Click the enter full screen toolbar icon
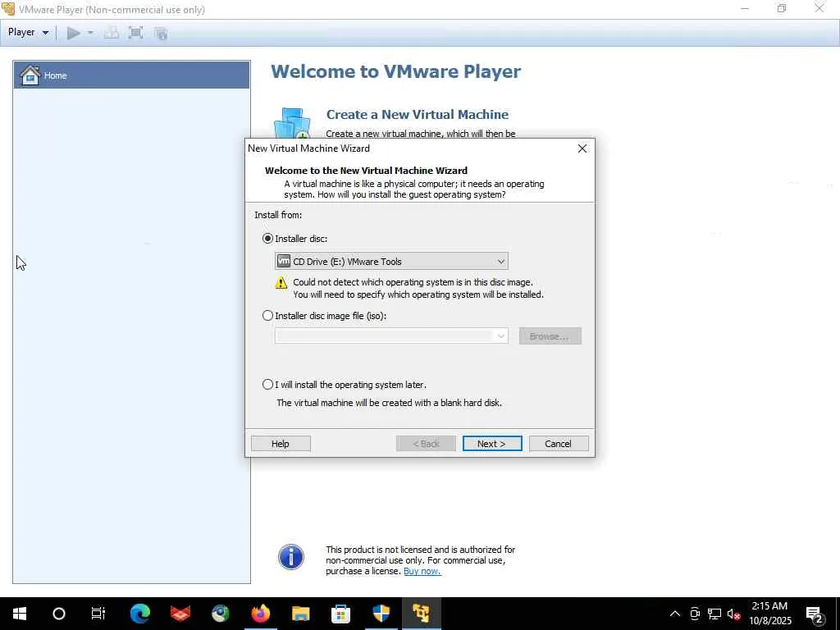Image resolution: width=840 pixels, height=630 pixels. pos(135,33)
